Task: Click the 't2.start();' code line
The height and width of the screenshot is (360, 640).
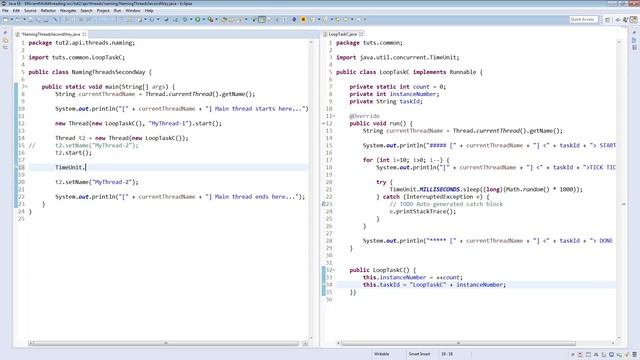Action: tap(73, 153)
